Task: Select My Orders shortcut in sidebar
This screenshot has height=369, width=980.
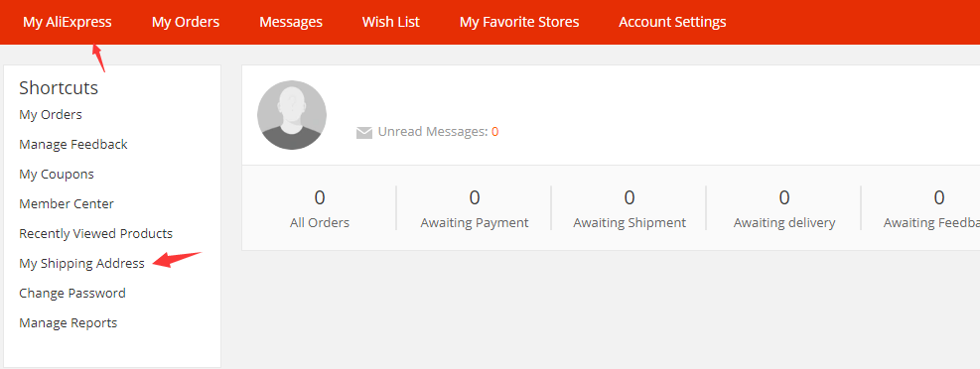Action: pos(51,115)
